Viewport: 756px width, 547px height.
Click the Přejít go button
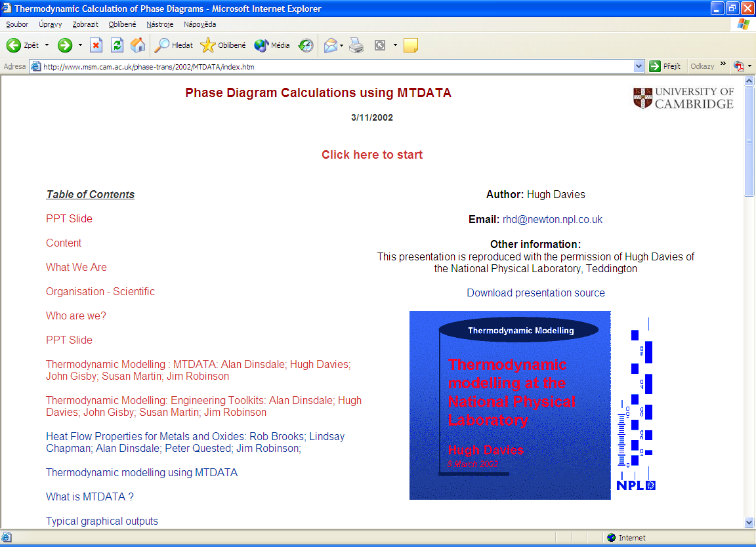click(665, 66)
